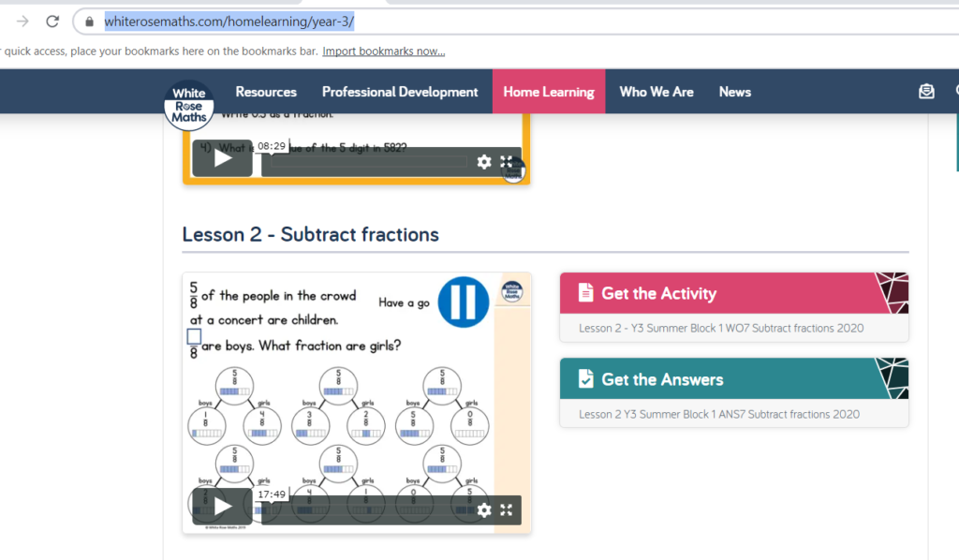Open settings gear on upper video
Image resolution: width=959 pixels, height=560 pixels.
click(484, 162)
